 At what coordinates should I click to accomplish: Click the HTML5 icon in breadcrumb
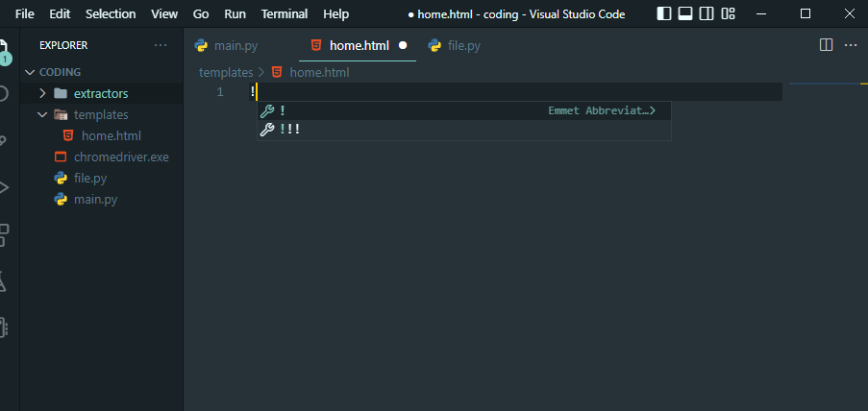coord(277,72)
